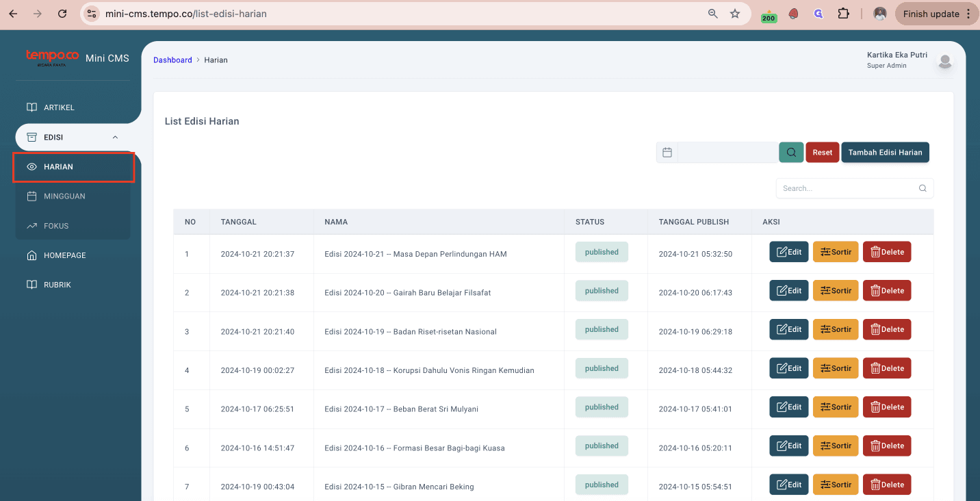The width and height of the screenshot is (980, 501).
Task: Click the browser address bar URL
Action: tap(186, 14)
